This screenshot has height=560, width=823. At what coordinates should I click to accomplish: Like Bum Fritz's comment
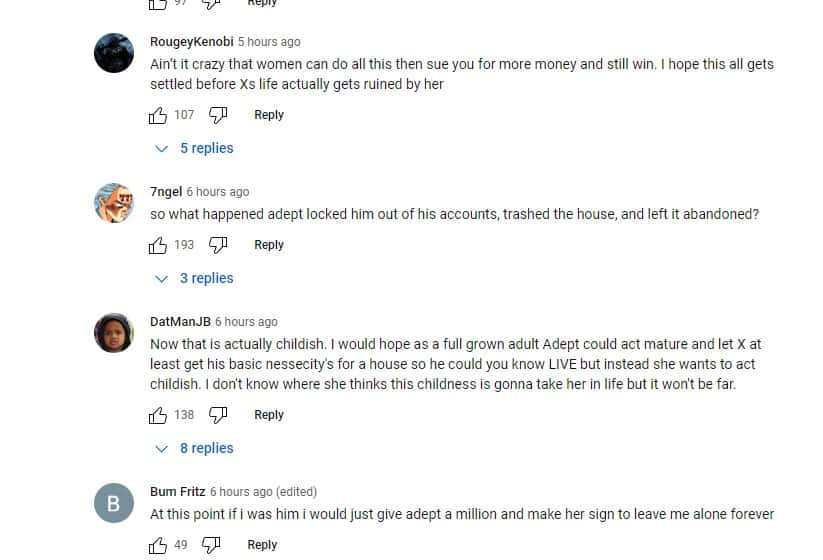(158, 545)
